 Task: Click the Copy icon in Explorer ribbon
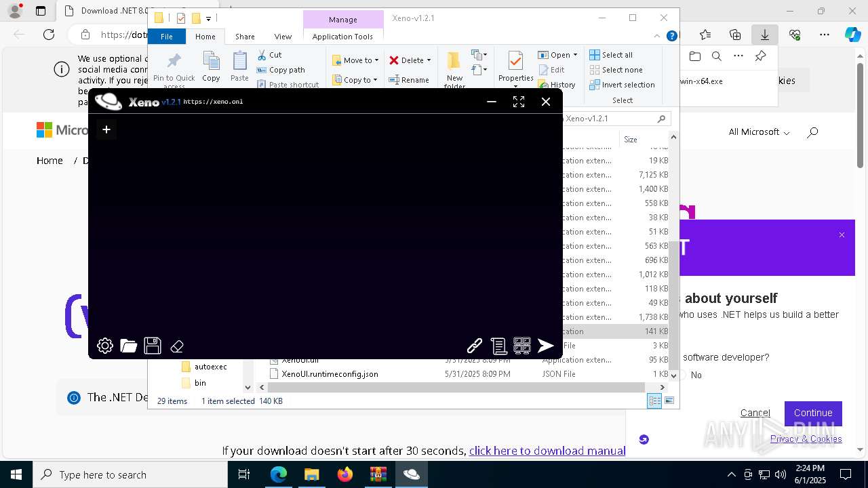(211, 66)
